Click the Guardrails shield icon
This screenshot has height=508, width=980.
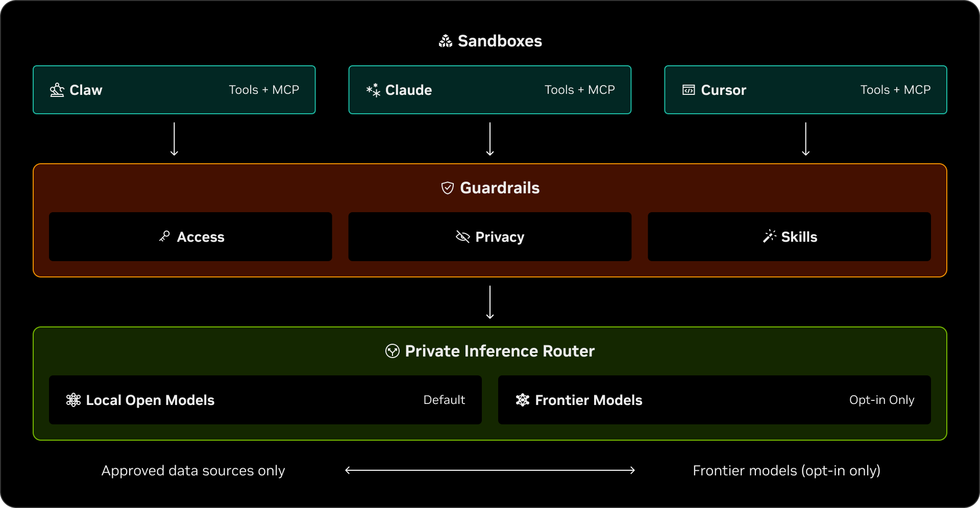click(x=448, y=188)
